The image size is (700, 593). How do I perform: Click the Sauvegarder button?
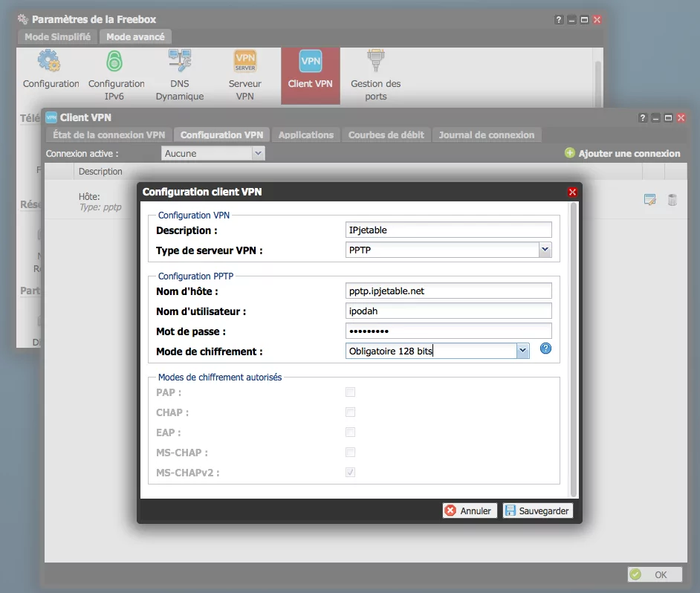[x=537, y=511]
